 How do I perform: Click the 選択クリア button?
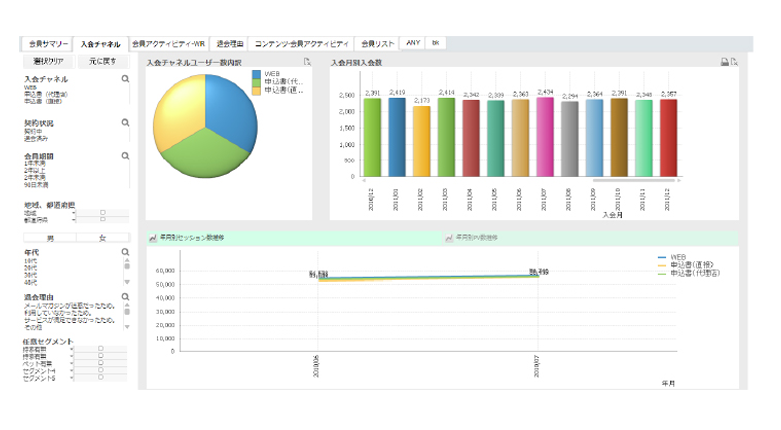coord(48,61)
